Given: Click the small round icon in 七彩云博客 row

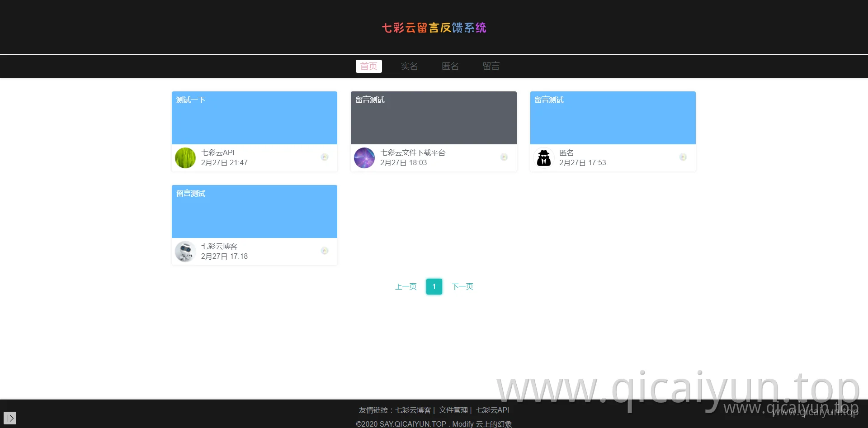Looking at the screenshot, I should click(325, 251).
